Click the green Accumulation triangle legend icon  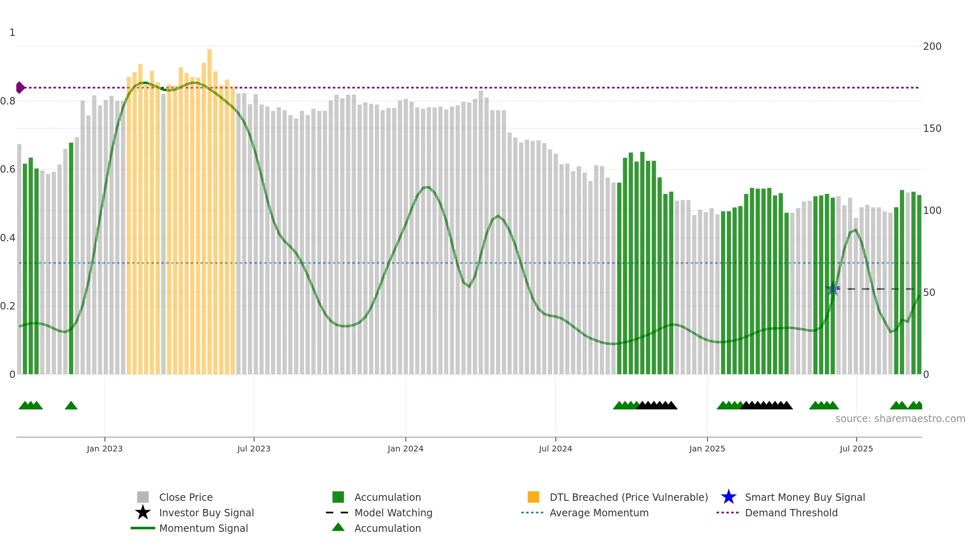click(x=338, y=527)
